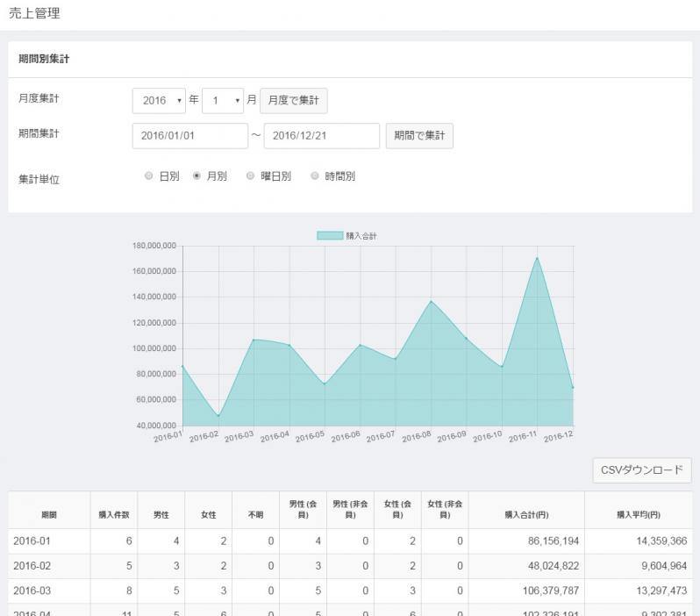Click the 2016-02 lowest point on chart
Screen dimensions: 700x616
pos(218,416)
